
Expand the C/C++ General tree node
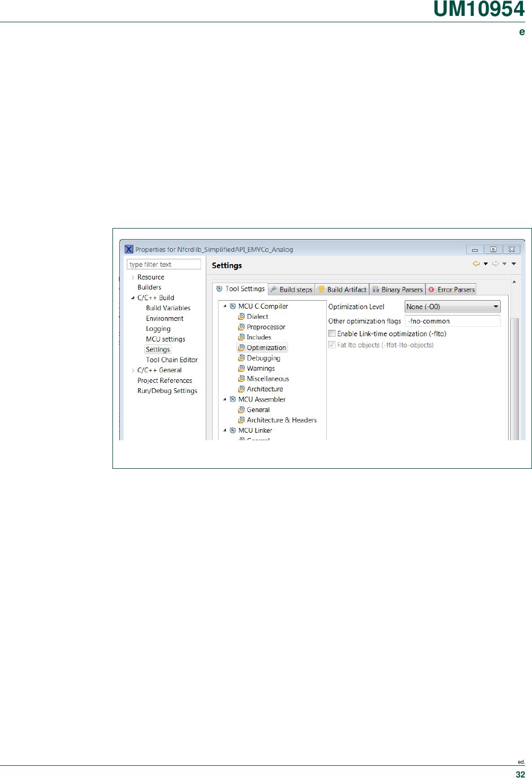(x=133, y=370)
